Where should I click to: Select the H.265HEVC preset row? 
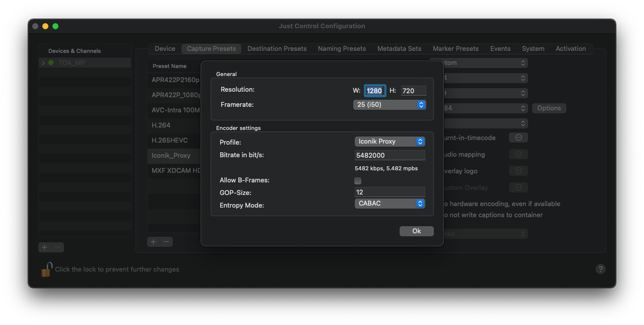174,140
